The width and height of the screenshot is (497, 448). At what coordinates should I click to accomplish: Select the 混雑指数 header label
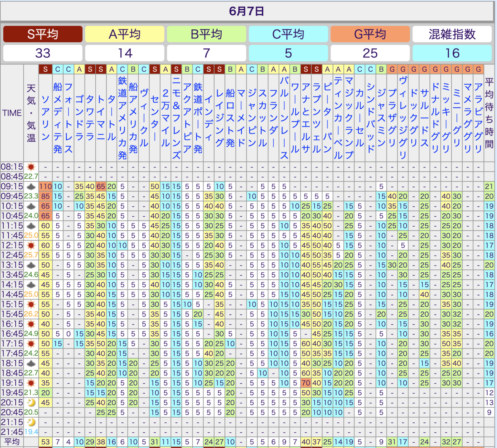tap(452, 34)
